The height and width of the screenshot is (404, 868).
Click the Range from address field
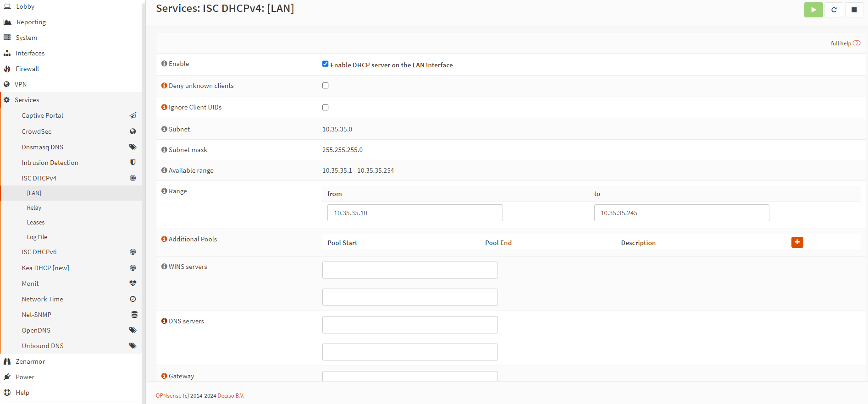pyautogui.click(x=415, y=213)
